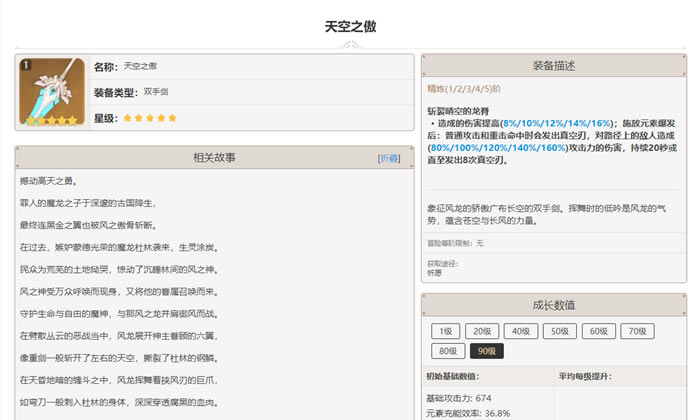
Task: Show stats for 80级
Action: coord(446,351)
